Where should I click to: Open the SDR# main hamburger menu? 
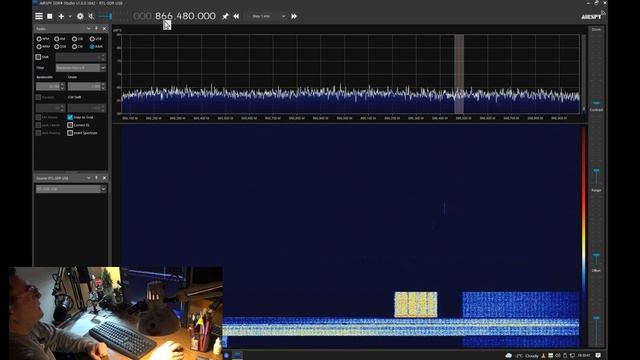click(x=39, y=16)
